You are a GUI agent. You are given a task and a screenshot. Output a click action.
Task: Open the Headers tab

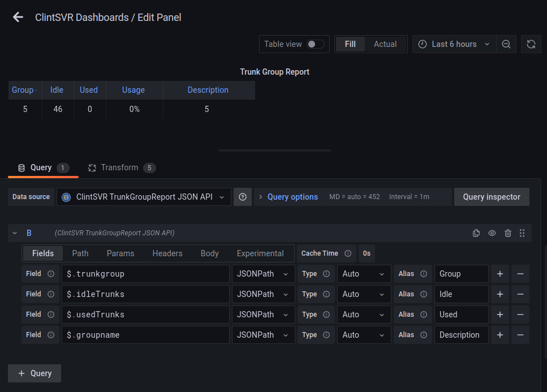(167, 253)
